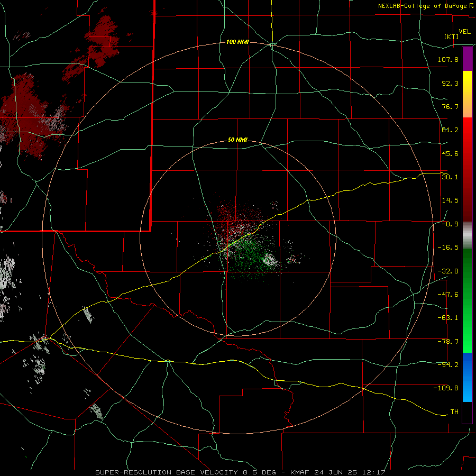Click the yellow-orange segment of the color bar
The height and width of the screenshot is (476, 476).
pyautogui.click(x=467, y=94)
